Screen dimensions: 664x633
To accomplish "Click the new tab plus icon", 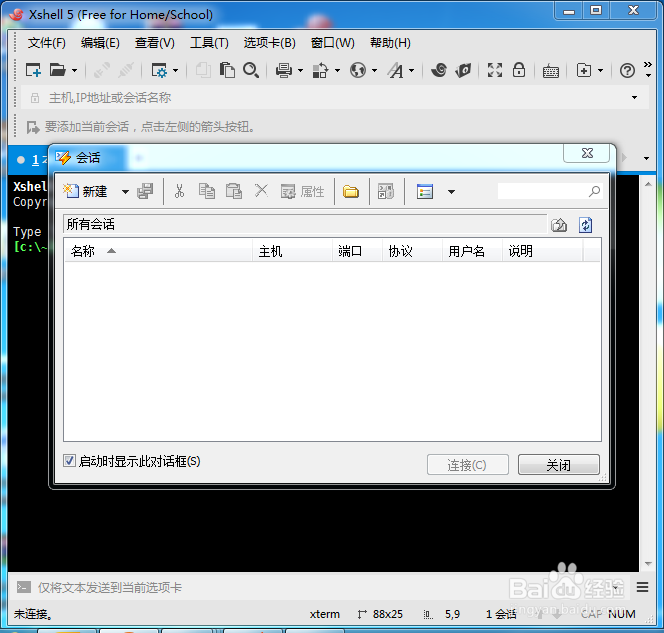I will 584,70.
